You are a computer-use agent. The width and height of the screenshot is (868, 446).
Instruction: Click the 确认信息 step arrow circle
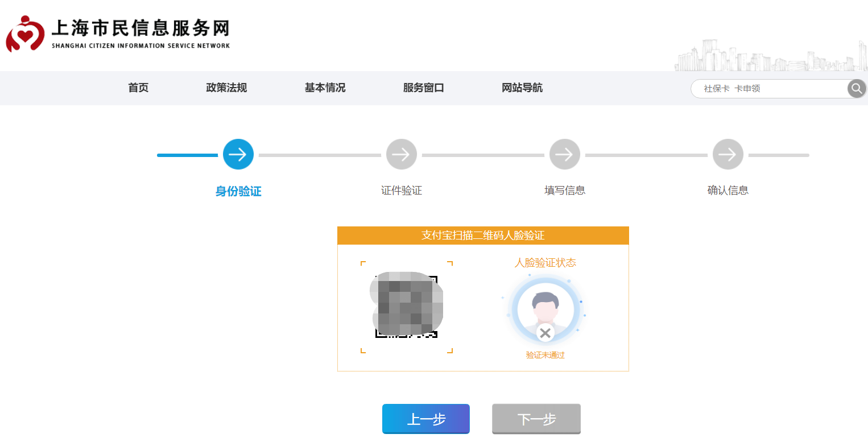pyautogui.click(x=728, y=154)
